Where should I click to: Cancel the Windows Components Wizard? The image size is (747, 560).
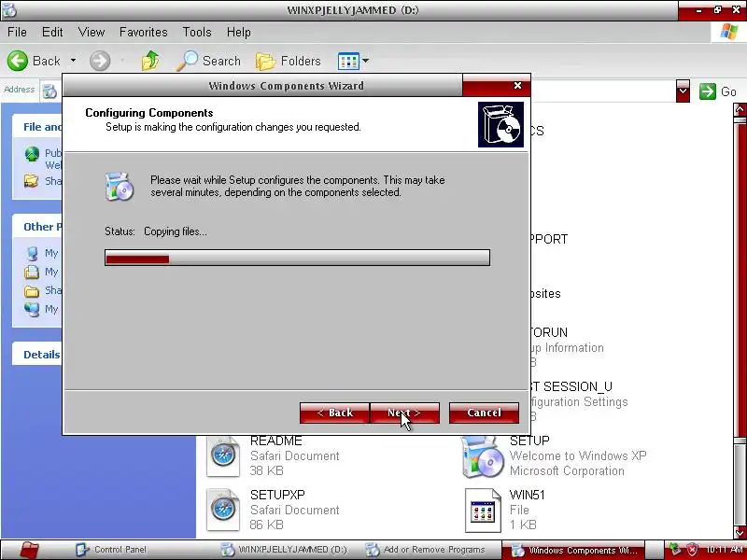[484, 413]
